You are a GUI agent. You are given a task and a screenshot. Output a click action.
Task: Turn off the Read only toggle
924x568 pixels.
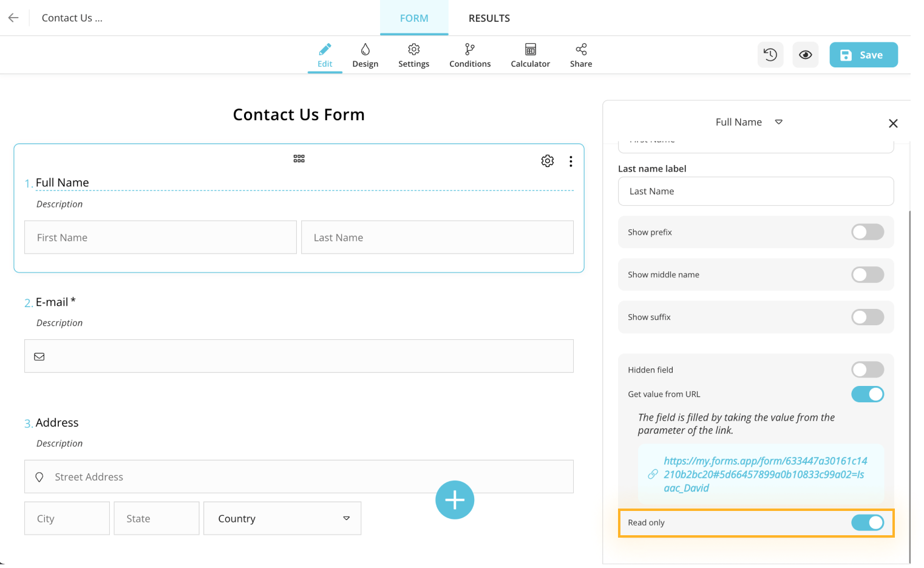868,522
